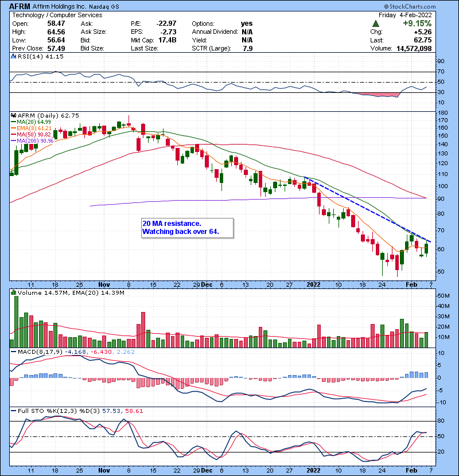Click the -10 label on MACD axis

pyautogui.click(x=442, y=403)
